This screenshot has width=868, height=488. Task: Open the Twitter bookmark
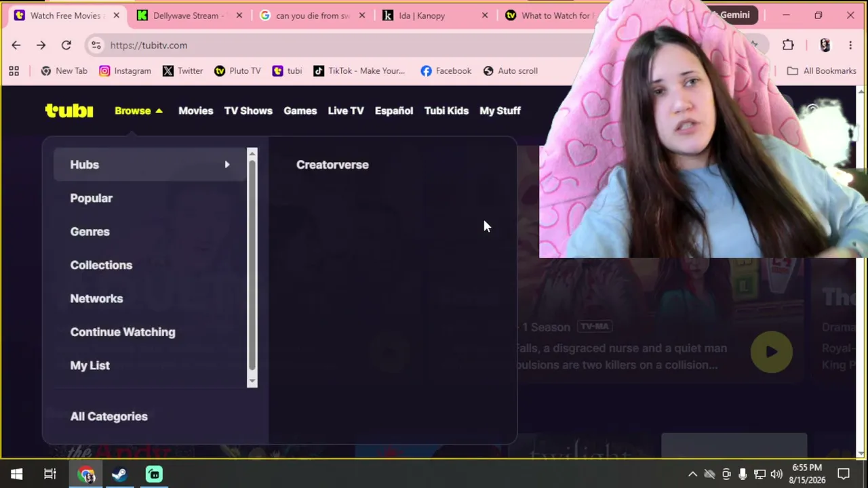pos(183,70)
